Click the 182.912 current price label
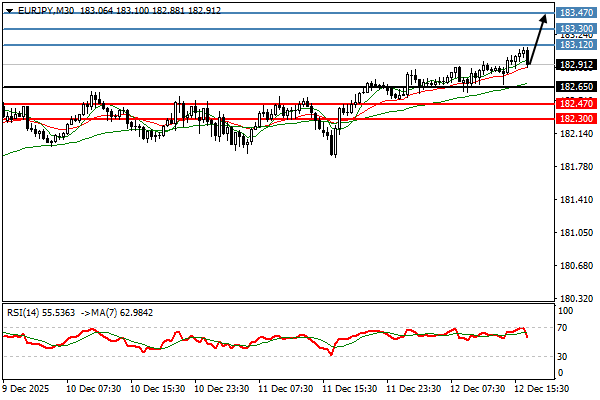The image size is (600, 400). 575,65
